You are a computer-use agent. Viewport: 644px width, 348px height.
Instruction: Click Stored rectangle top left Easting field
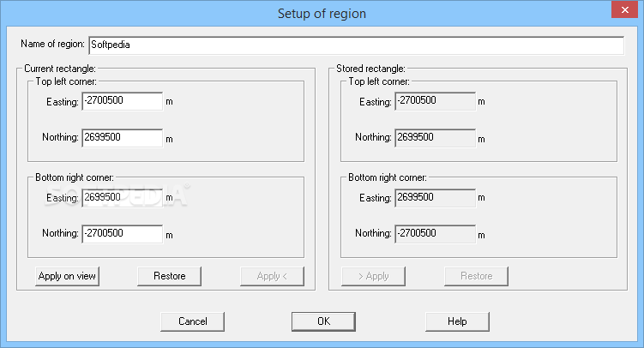[435, 102]
